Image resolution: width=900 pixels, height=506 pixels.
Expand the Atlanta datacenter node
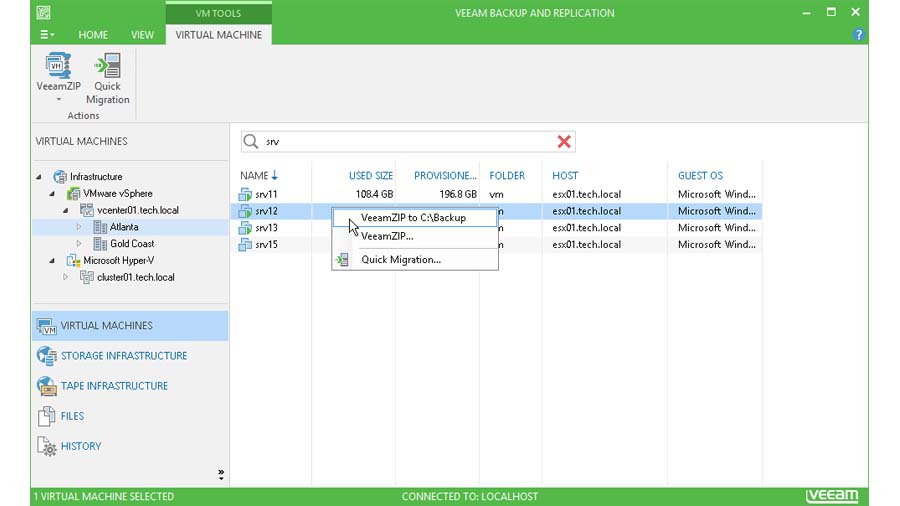click(79, 227)
